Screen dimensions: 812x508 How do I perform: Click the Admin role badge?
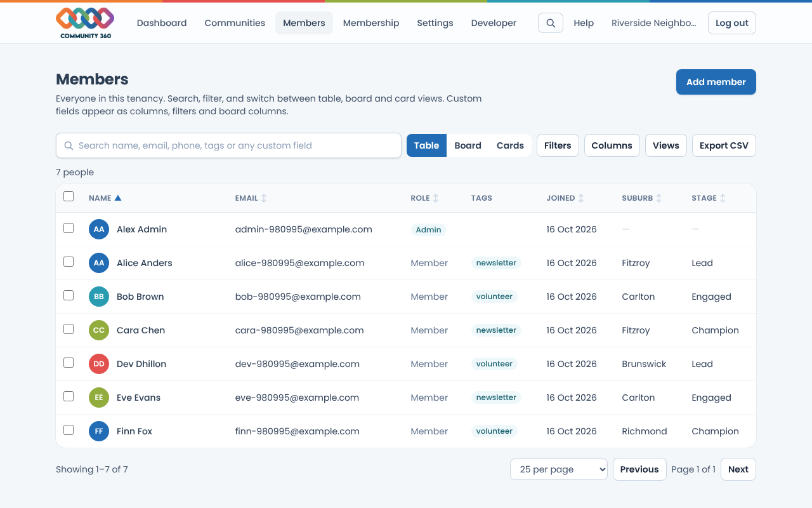pos(429,230)
